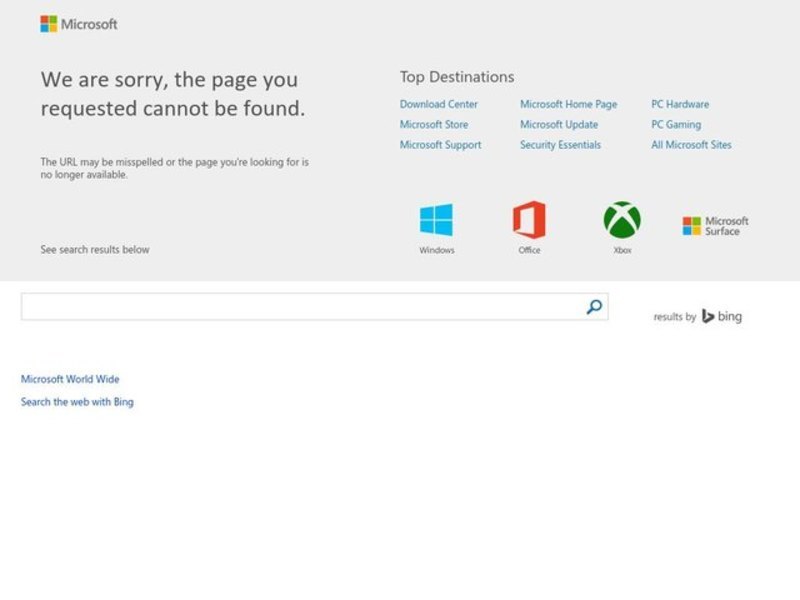This screenshot has width=800, height=600.
Task: Open the Download Center link
Action: [439, 104]
